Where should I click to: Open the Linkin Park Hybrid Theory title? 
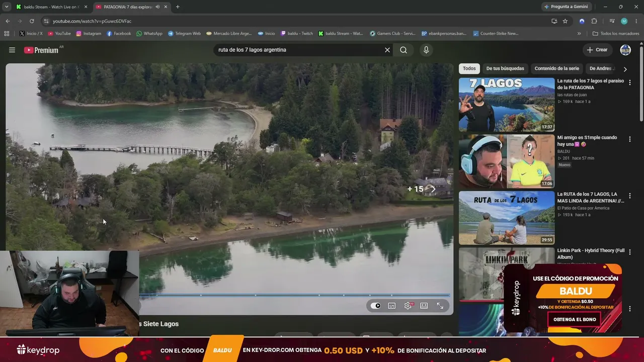pyautogui.click(x=591, y=254)
